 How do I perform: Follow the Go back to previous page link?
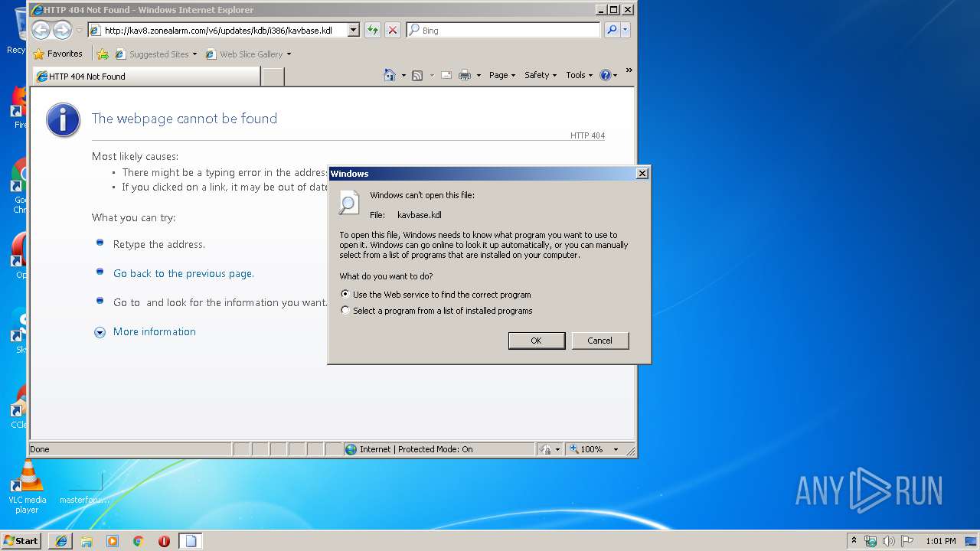click(184, 274)
